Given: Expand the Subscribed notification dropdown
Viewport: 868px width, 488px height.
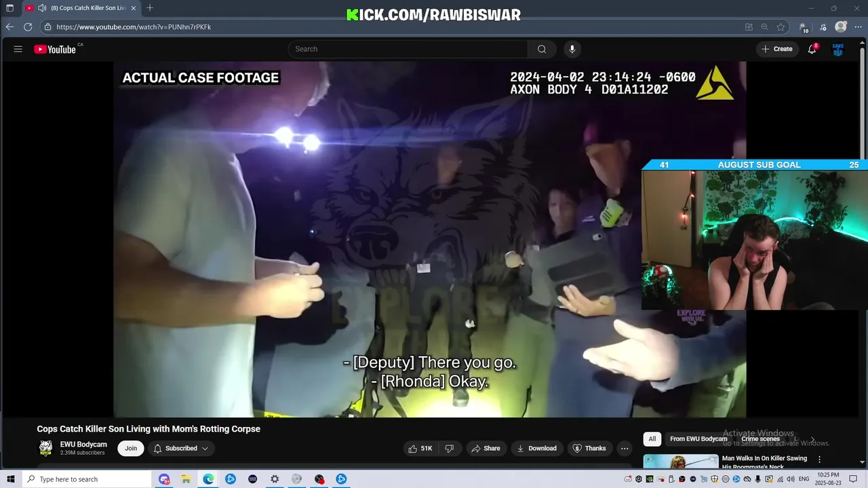Looking at the screenshot, I should [x=180, y=448].
